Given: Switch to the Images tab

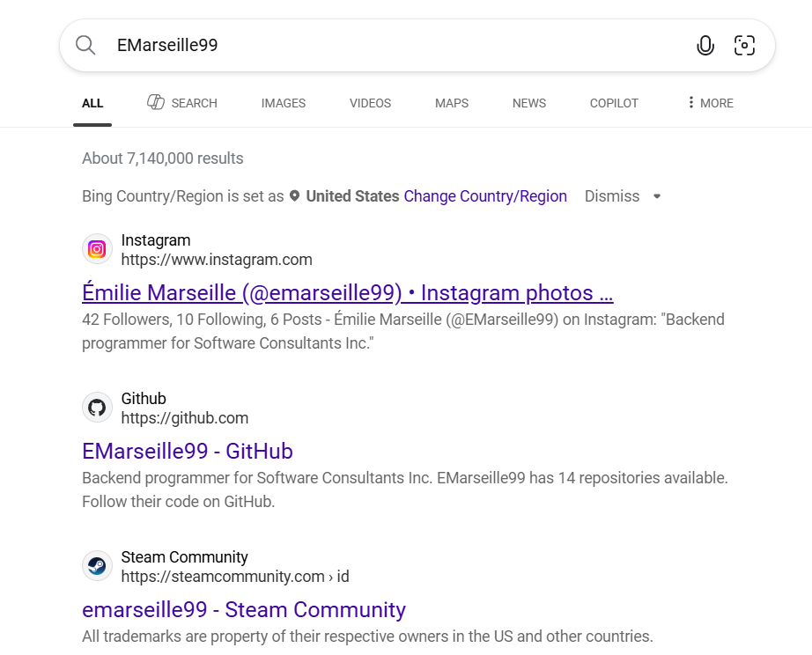Looking at the screenshot, I should 283,103.
